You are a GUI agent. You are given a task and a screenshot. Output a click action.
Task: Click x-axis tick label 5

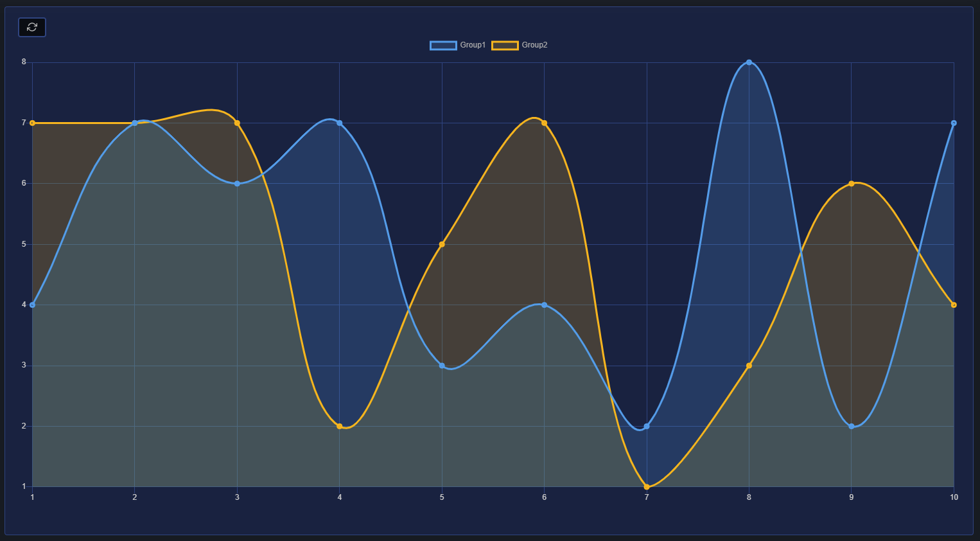442,497
